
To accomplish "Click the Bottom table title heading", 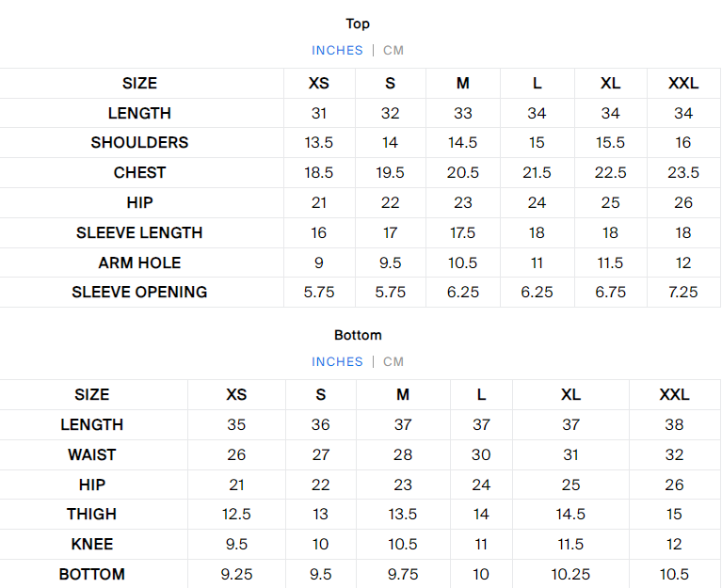I will click(358, 335).
